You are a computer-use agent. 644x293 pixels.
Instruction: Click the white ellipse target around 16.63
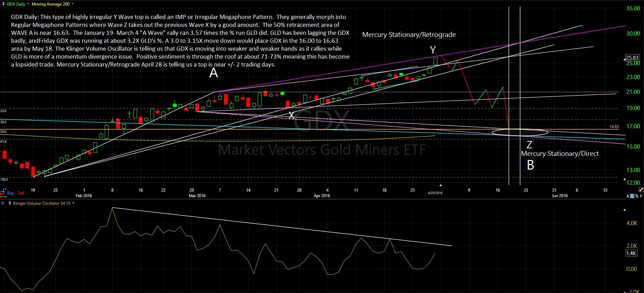point(520,132)
